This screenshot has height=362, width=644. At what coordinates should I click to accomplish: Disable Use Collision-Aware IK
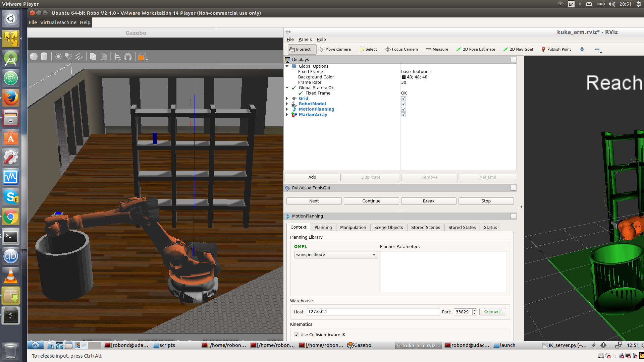pyautogui.click(x=297, y=335)
